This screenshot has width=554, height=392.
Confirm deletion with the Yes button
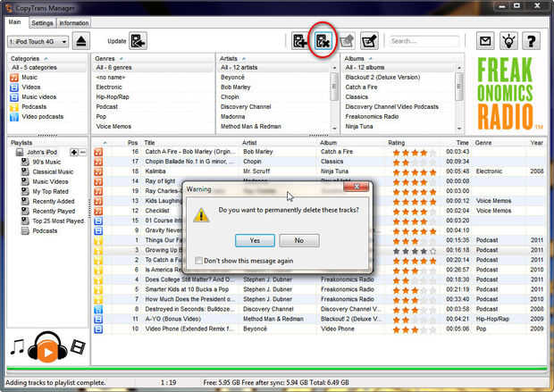point(255,240)
